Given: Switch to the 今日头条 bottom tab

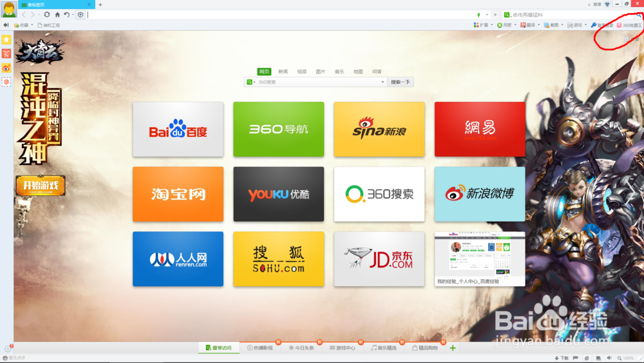Looking at the screenshot, I should tap(301, 348).
